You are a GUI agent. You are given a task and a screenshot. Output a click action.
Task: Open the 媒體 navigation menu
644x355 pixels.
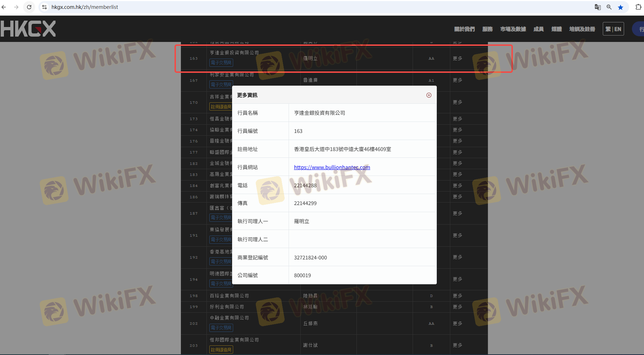click(x=557, y=29)
